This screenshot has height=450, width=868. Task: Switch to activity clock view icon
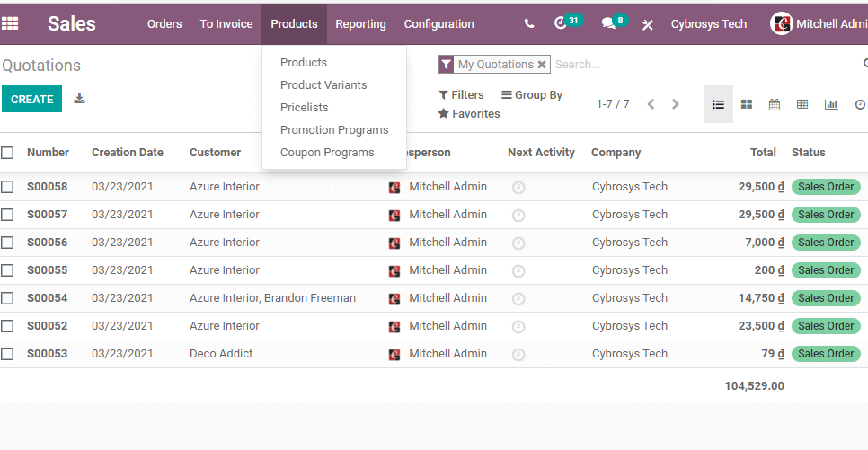click(x=860, y=104)
